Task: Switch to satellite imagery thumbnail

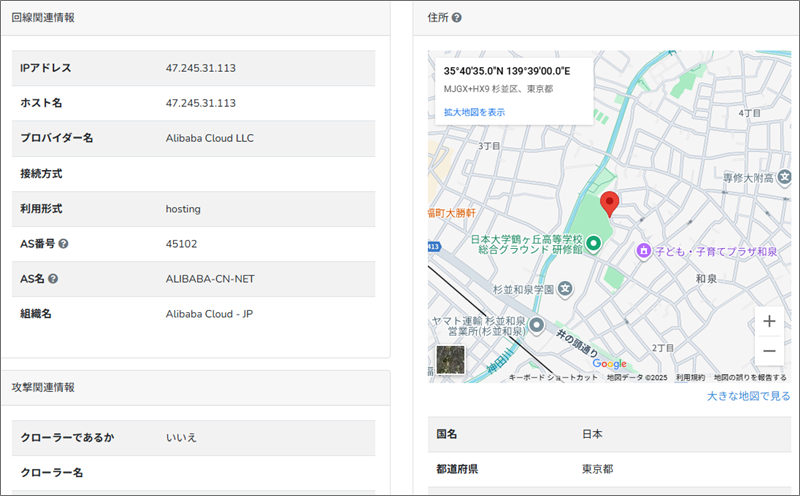Action: click(451, 360)
